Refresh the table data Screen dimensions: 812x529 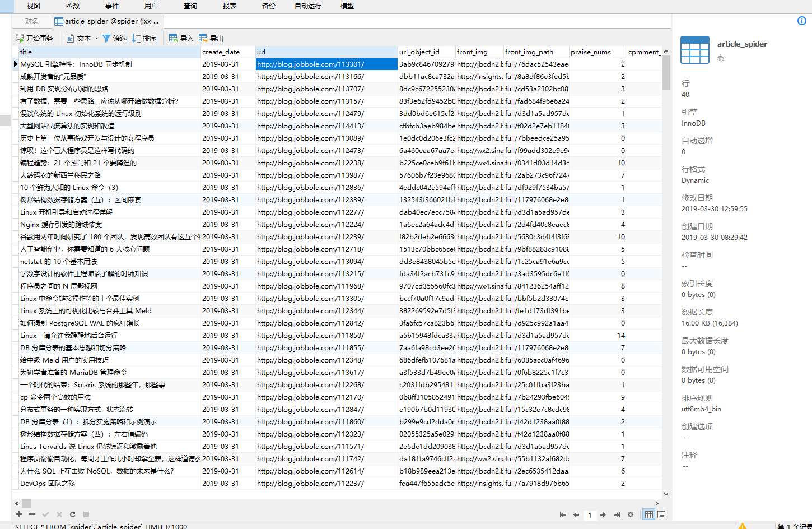[72, 514]
